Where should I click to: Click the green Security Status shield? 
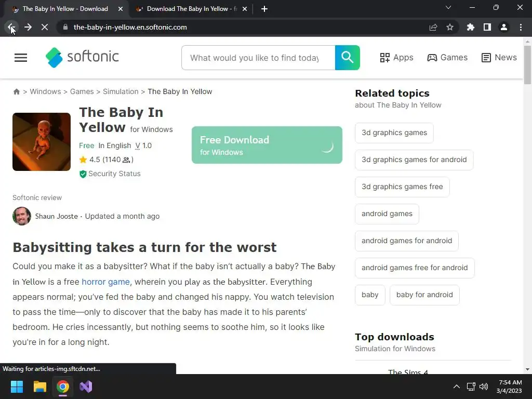click(x=83, y=174)
